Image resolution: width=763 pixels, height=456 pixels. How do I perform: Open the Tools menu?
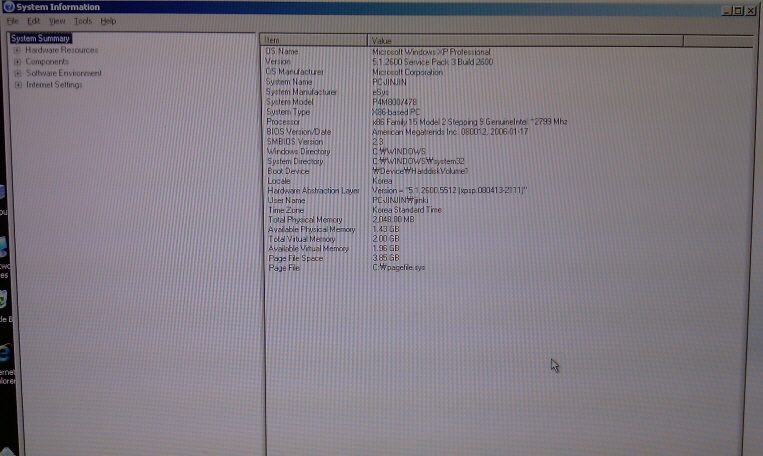[x=83, y=21]
